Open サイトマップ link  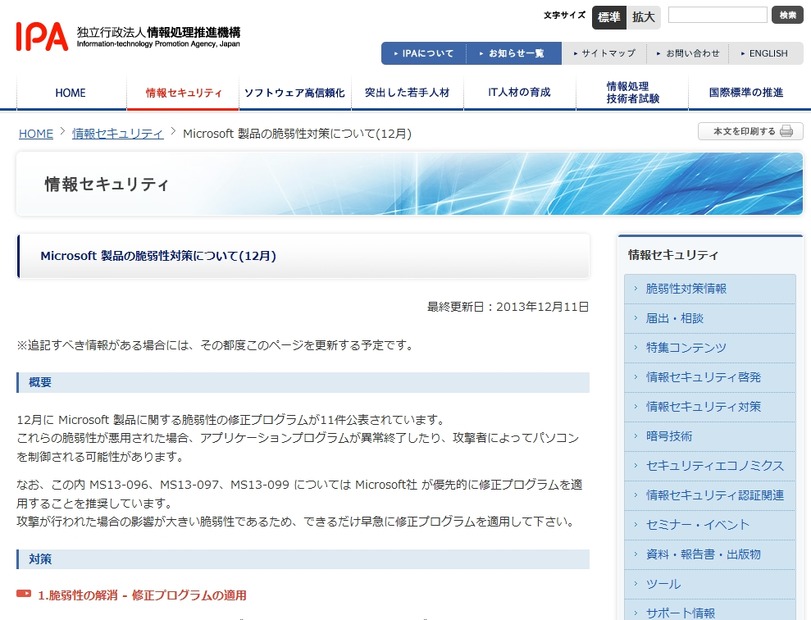click(x=605, y=53)
